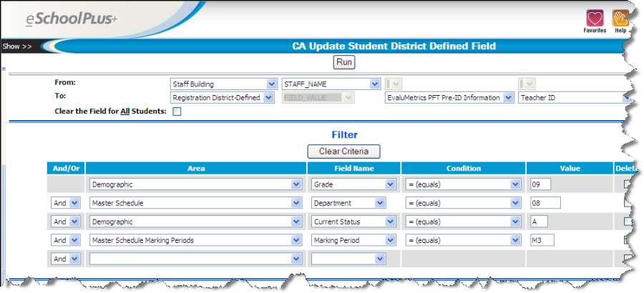644x293 pixels.
Task: Open the Staff Building From dropdown
Action: coord(223,84)
